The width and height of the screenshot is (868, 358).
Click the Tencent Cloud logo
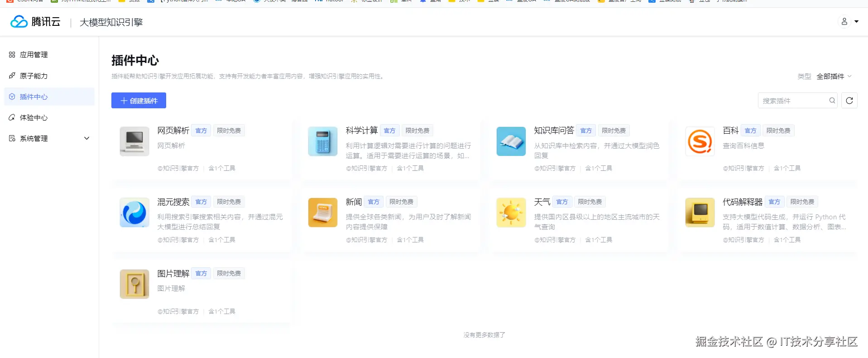[35, 22]
